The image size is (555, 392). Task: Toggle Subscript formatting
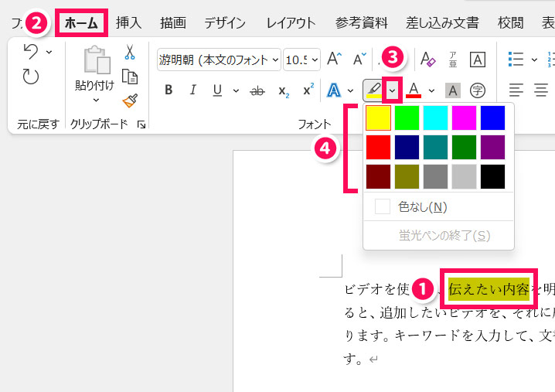(284, 92)
